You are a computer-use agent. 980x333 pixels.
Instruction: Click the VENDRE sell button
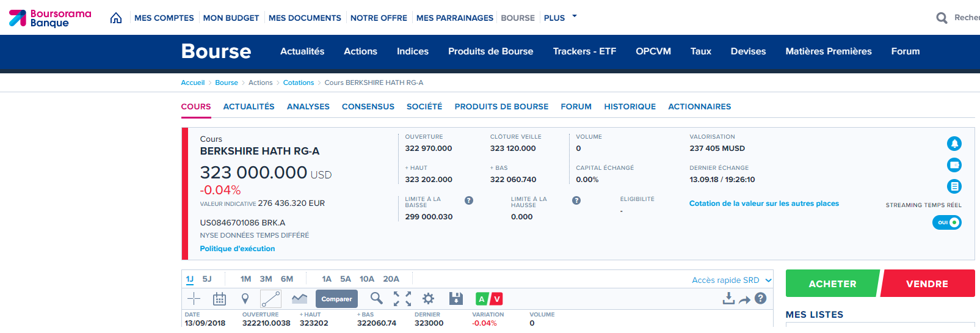927,284
